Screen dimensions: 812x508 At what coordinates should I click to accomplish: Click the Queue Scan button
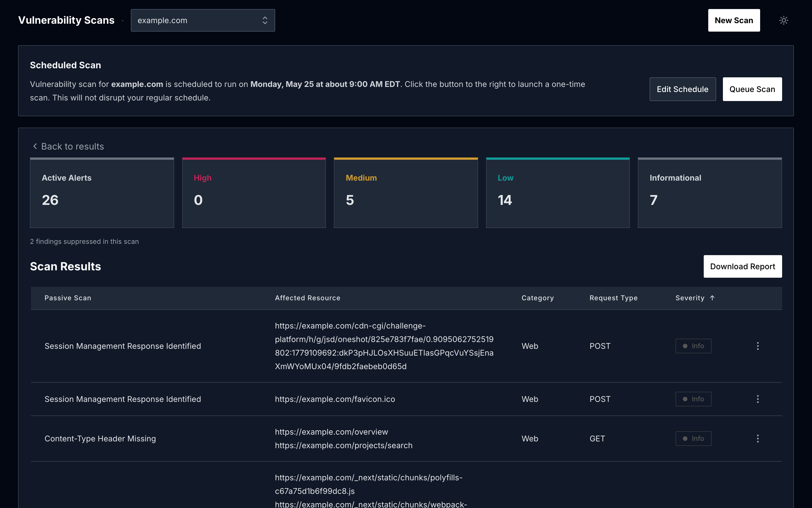(x=752, y=89)
